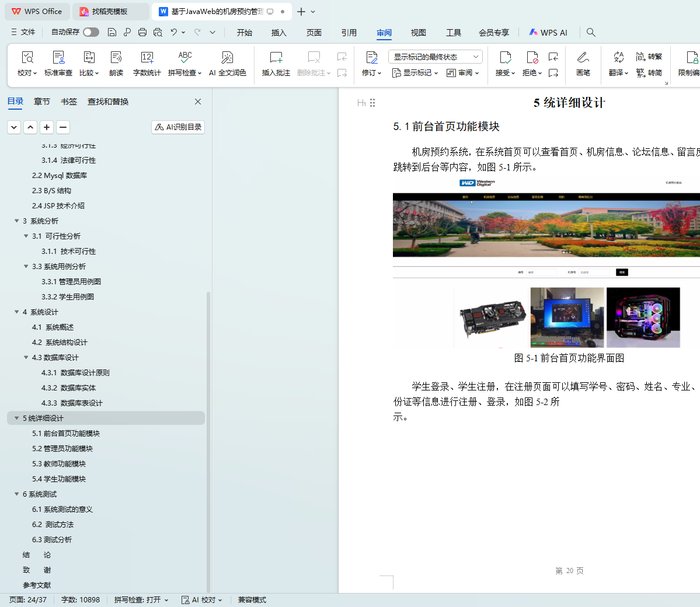
Task: Collapse the '6 系统测试' outline section
Action: [17, 494]
